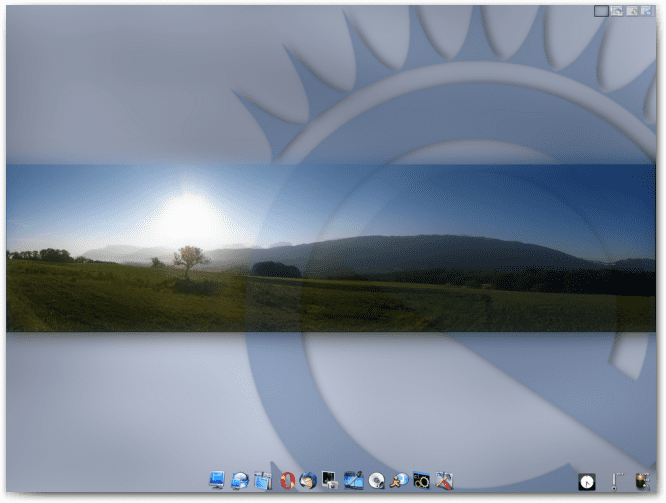The height and width of the screenshot is (503, 666).
Task: Launch the terminal screen icon in the dock
Action: click(330, 480)
